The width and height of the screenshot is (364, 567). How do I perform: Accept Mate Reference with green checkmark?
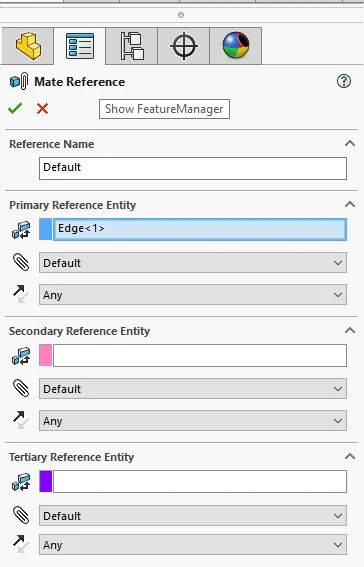[x=15, y=108]
